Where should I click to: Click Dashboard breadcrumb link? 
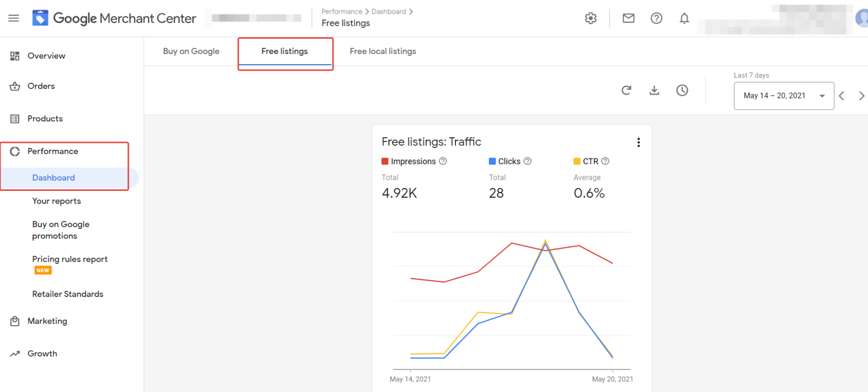tap(389, 11)
